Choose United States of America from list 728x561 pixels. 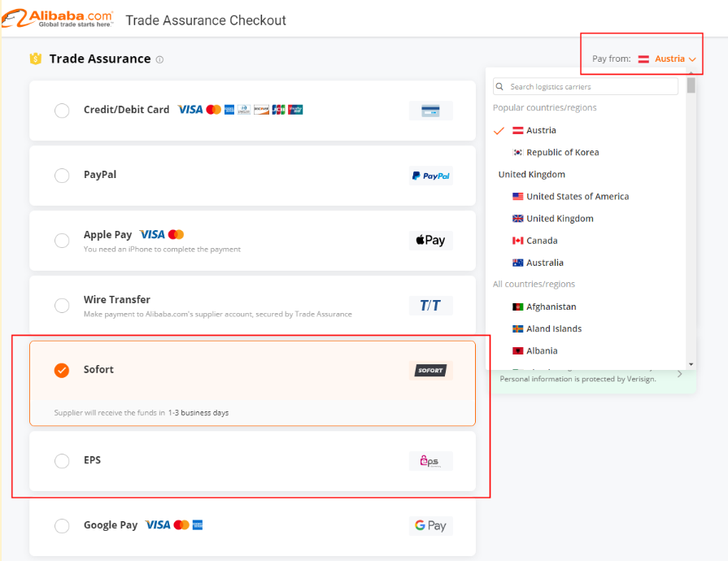click(571, 196)
